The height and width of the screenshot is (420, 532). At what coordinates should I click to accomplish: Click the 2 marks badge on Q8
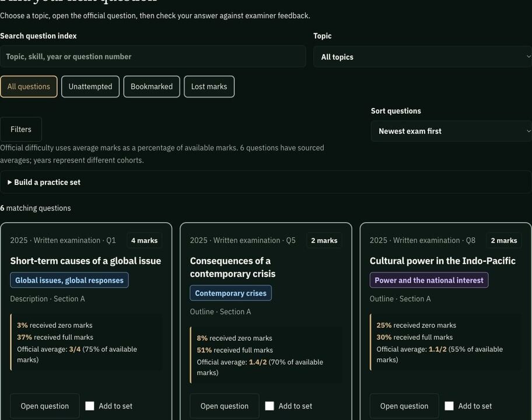[504, 240]
